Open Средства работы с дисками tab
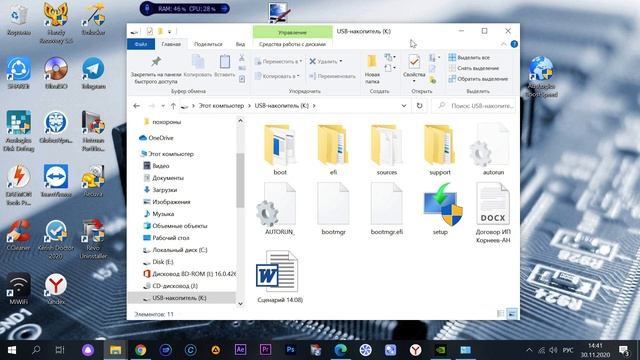This screenshot has height=360, width=640. [x=292, y=44]
